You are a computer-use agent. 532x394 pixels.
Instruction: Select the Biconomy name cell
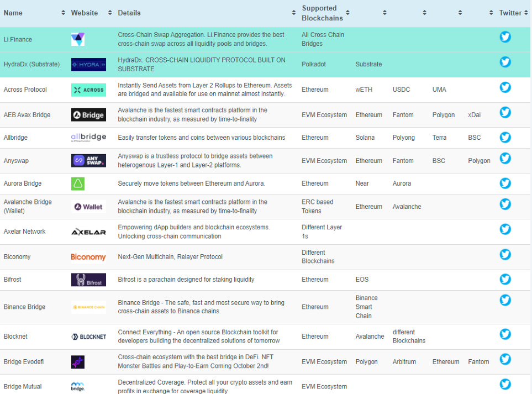pyautogui.click(x=17, y=256)
